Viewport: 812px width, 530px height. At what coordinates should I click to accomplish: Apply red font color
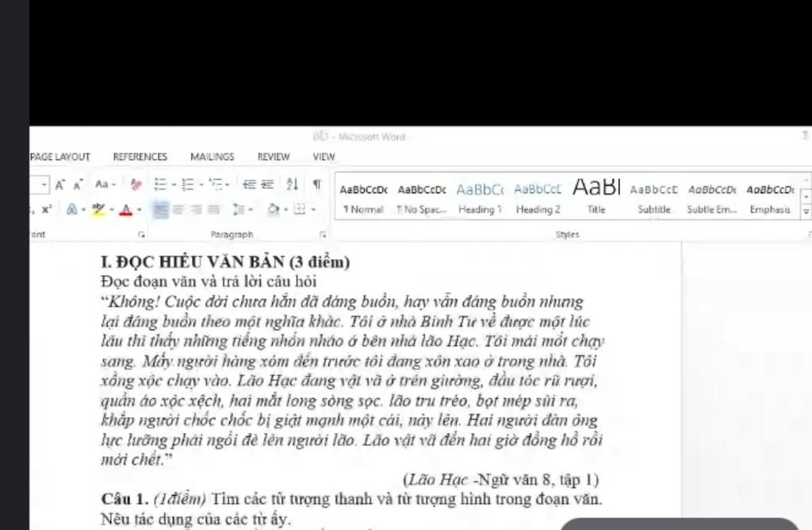(126, 209)
